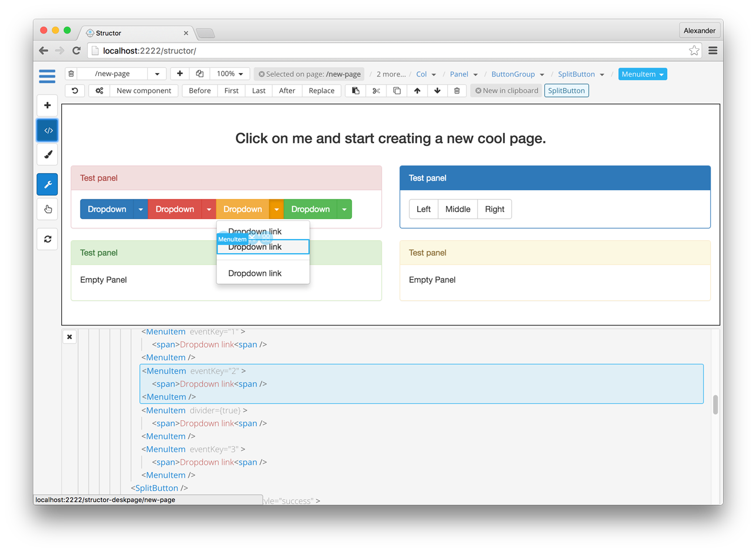The width and height of the screenshot is (756, 552).
Task: Delete the selected component with the toolbar trash
Action: click(457, 91)
